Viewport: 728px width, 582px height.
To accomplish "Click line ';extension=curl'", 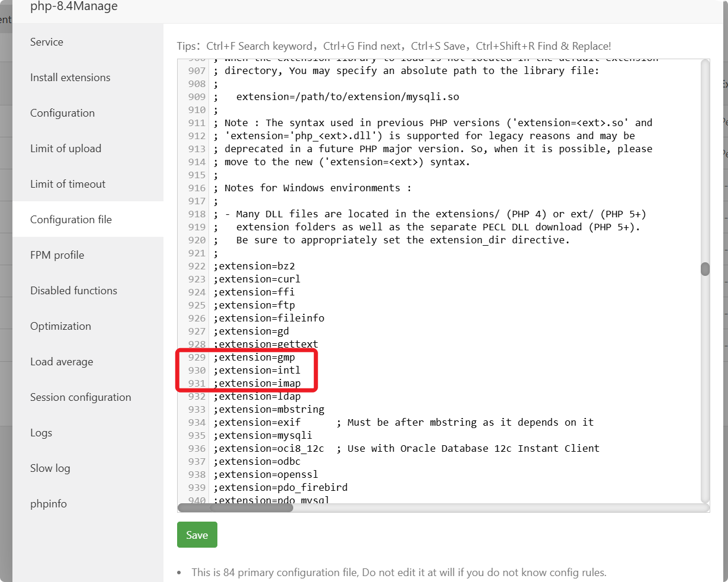I will 257,279.
